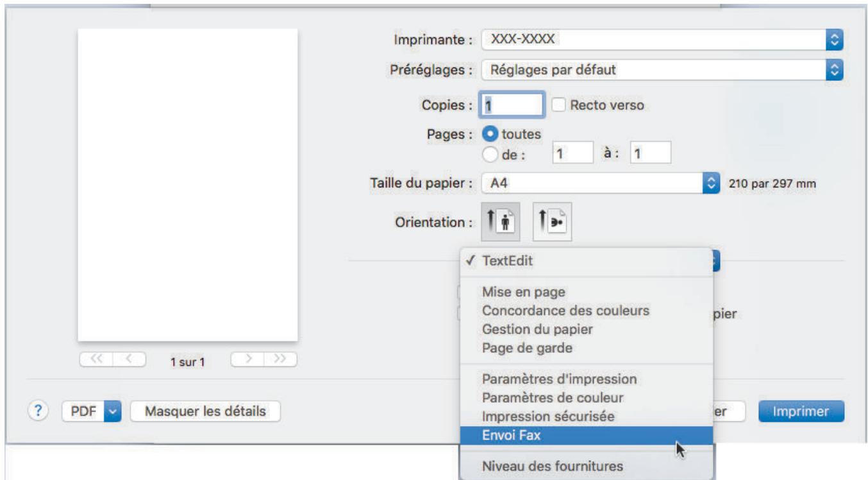
Task: Click the 'de' start page field
Action: coord(573,154)
